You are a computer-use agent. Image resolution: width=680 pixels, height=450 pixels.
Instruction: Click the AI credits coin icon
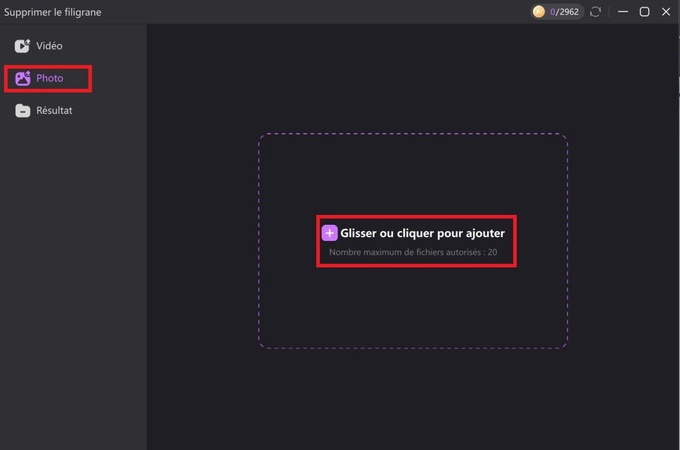(x=539, y=12)
